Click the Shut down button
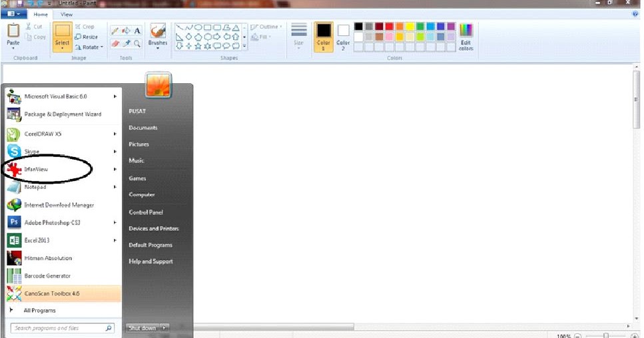 click(x=143, y=328)
